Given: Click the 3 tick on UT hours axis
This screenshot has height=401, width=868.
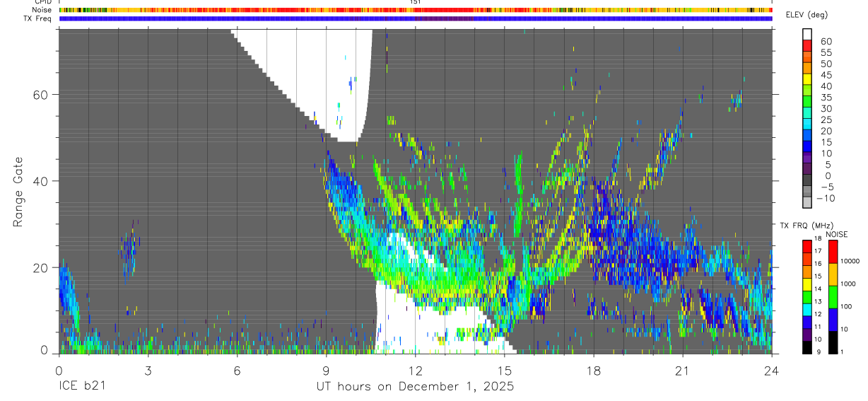Looking at the screenshot, I should [x=148, y=370].
